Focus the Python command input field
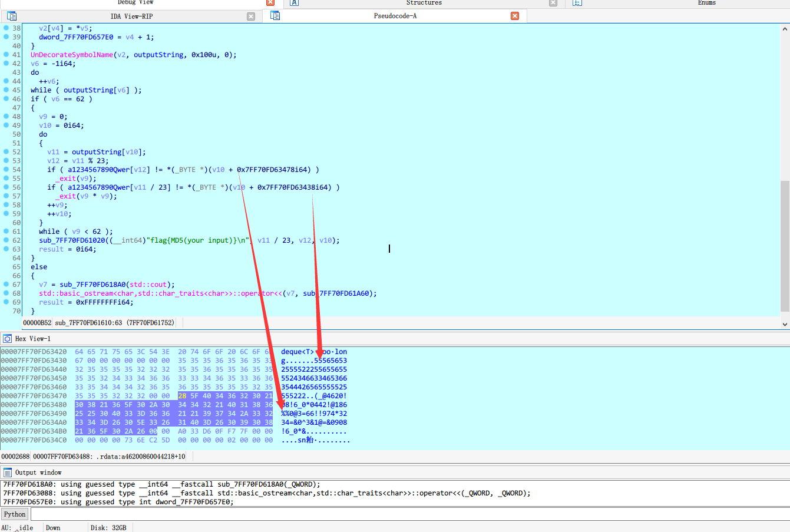790x532 pixels. tap(406, 514)
